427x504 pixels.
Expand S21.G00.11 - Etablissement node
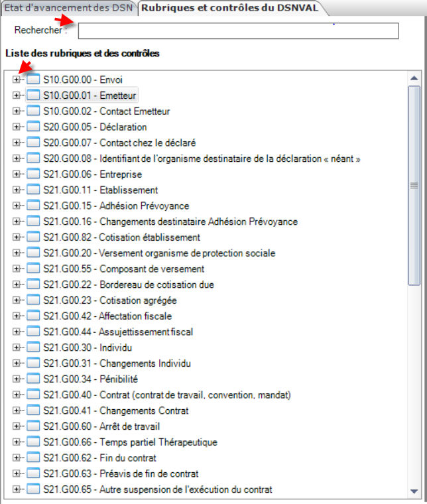coord(16,189)
